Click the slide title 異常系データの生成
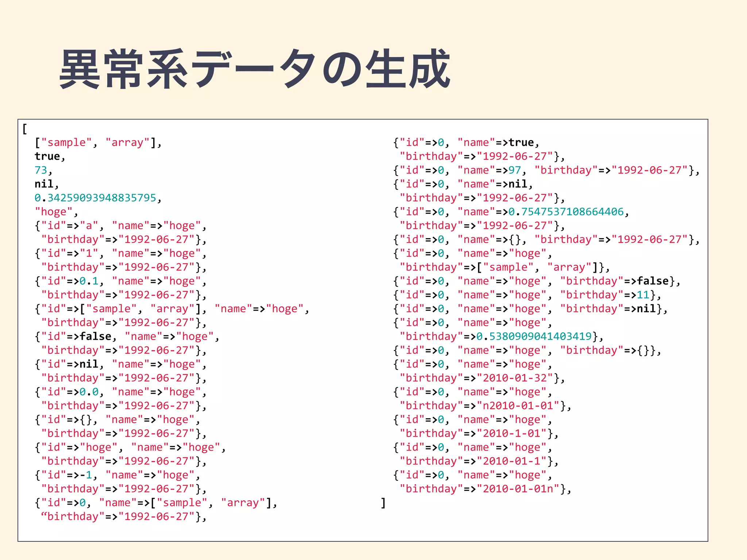This screenshot has width=747, height=560. (x=255, y=69)
